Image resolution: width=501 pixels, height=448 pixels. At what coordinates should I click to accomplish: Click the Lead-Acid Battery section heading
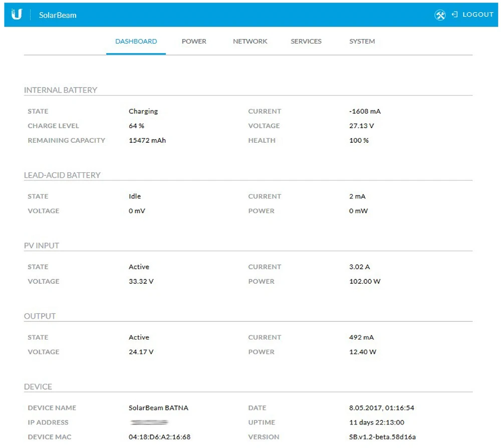62,175
